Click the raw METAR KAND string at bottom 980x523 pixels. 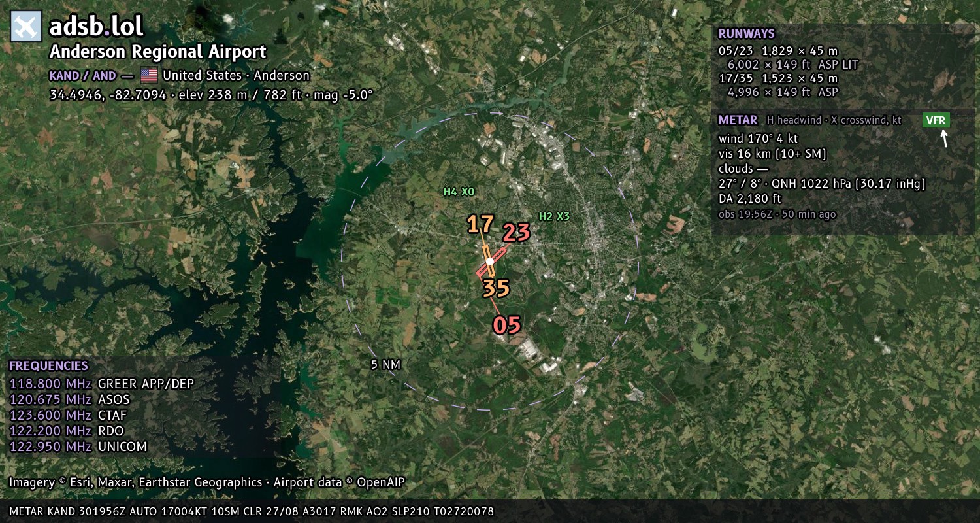click(x=252, y=511)
